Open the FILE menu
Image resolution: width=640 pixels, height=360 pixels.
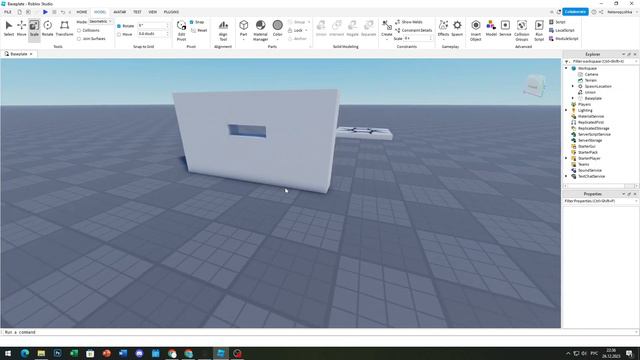tap(8, 12)
